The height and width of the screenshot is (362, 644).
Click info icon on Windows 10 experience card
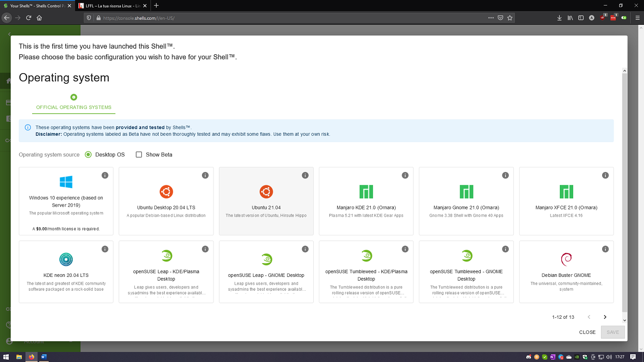tap(105, 175)
